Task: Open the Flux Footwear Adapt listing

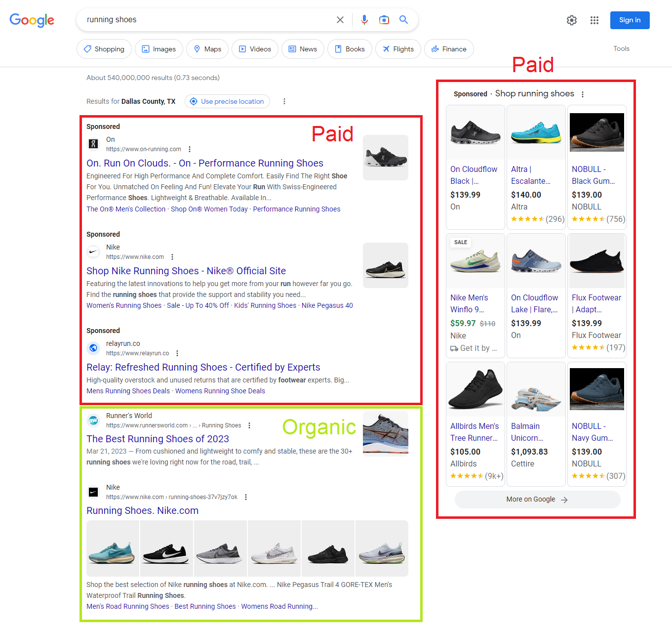Action: tap(597, 295)
